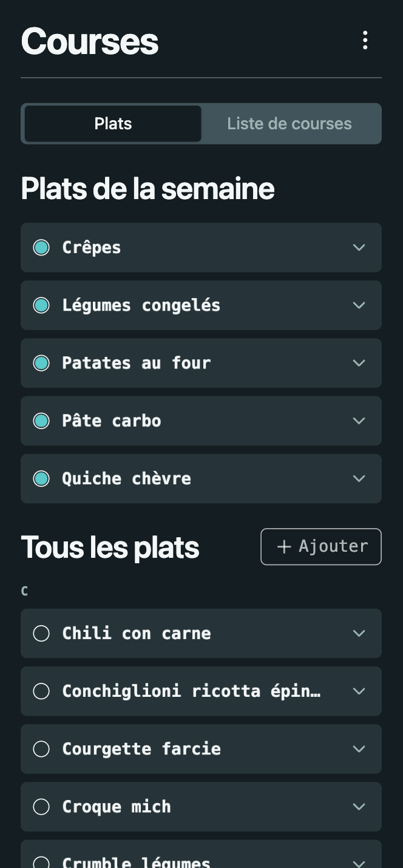The image size is (403, 868).
Task: Uncheck the Pâte carbo toggle
Action: click(41, 421)
